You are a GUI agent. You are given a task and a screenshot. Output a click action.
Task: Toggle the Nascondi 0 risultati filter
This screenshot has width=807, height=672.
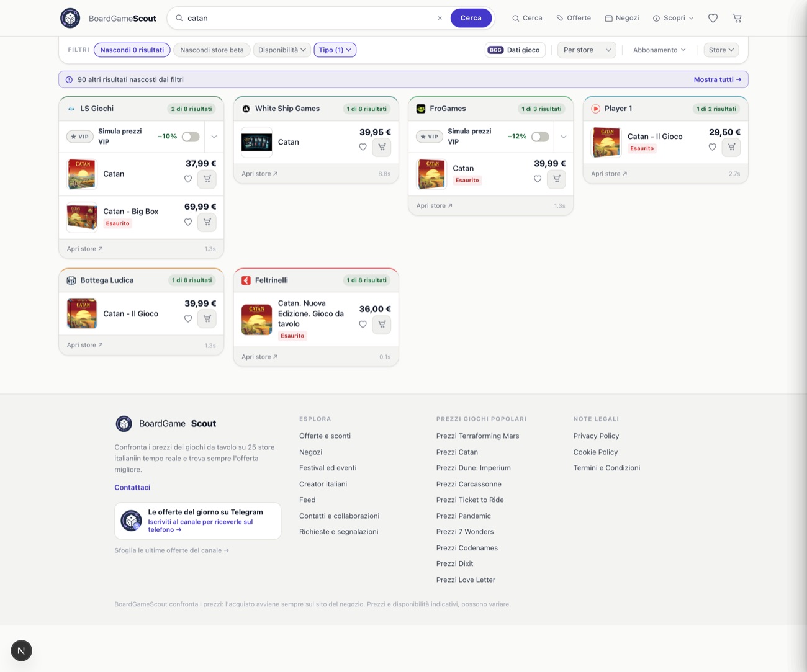132,50
